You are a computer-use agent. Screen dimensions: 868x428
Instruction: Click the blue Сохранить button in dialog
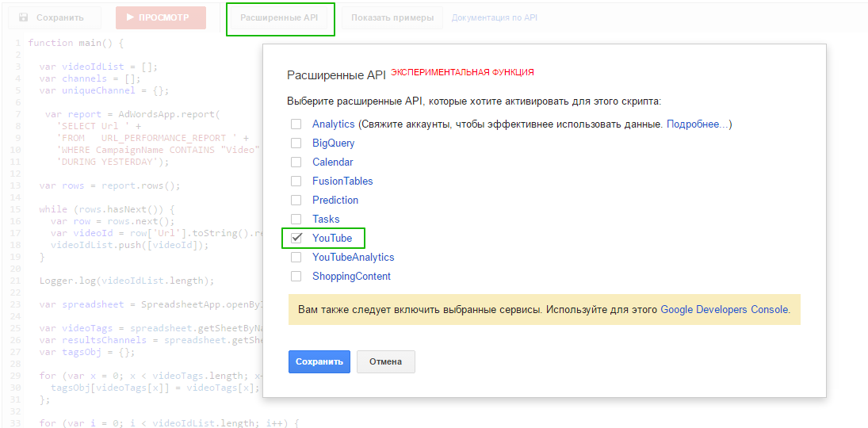pos(319,361)
